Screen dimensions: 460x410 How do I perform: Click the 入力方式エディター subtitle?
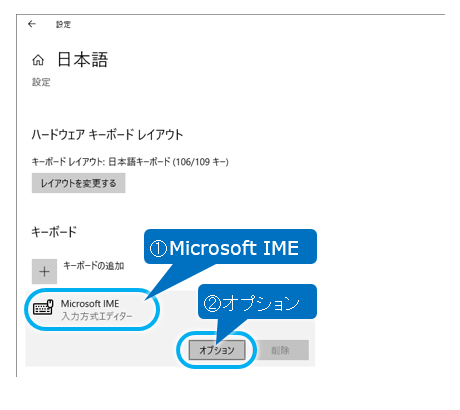[x=97, y=316]
